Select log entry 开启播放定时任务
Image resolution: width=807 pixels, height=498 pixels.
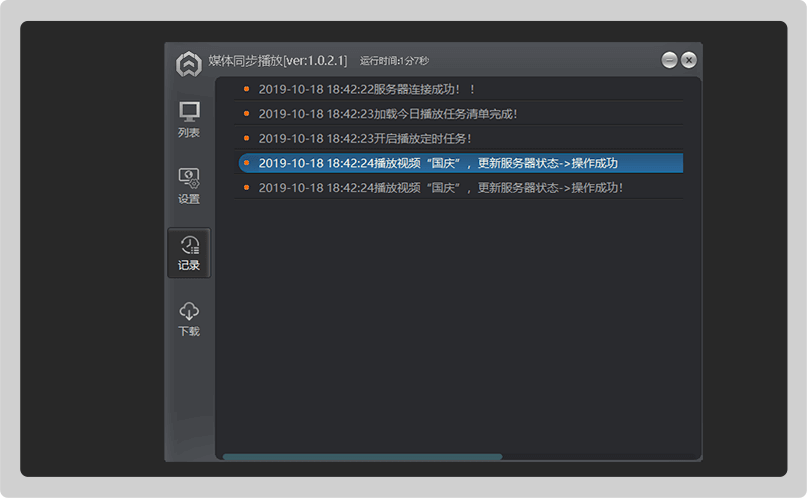point(459,138)
